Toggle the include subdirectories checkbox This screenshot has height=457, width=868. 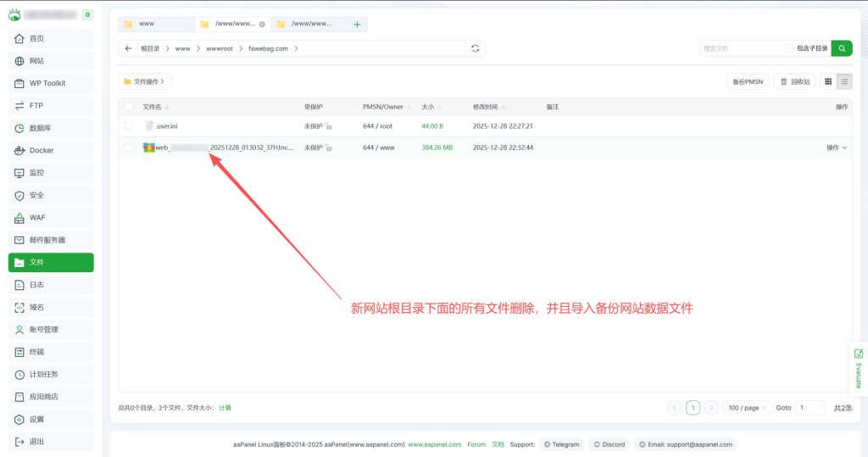coord(789,48)
